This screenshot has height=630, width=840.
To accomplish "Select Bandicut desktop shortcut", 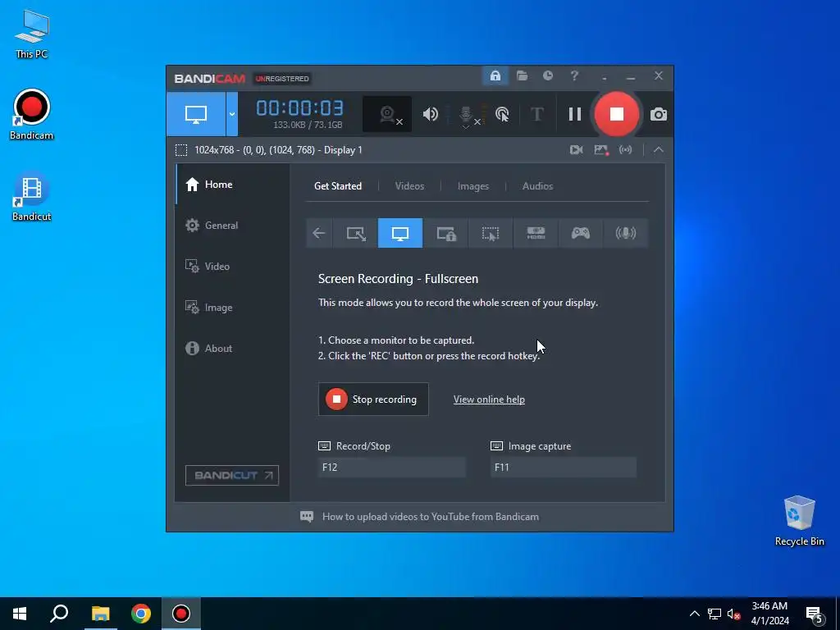I will [x=32, y=197].
